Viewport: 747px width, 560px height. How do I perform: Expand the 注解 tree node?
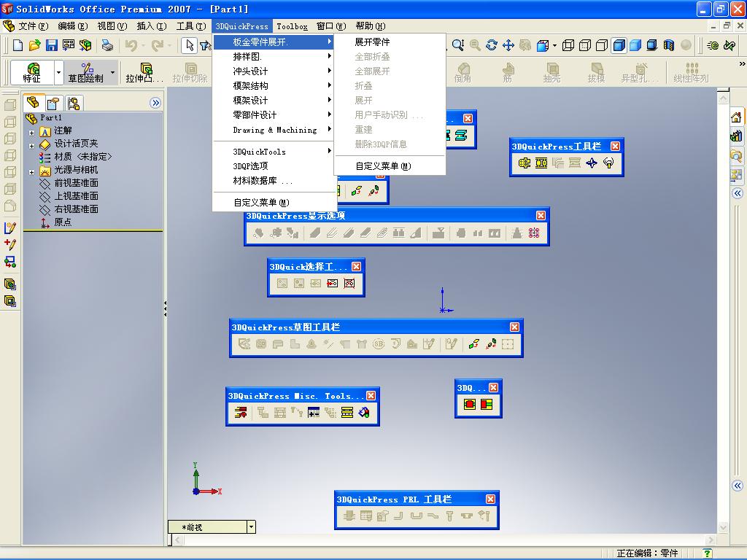tap(31, 133)
